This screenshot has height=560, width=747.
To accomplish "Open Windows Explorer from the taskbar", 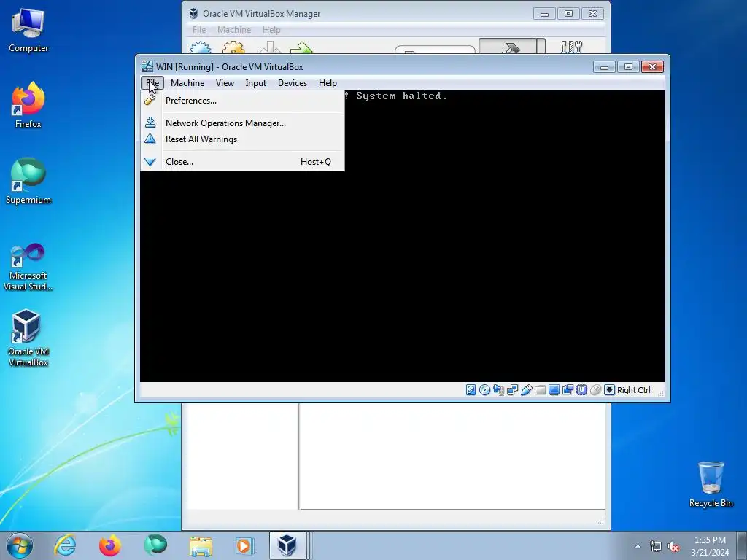I will click(201, 545).
